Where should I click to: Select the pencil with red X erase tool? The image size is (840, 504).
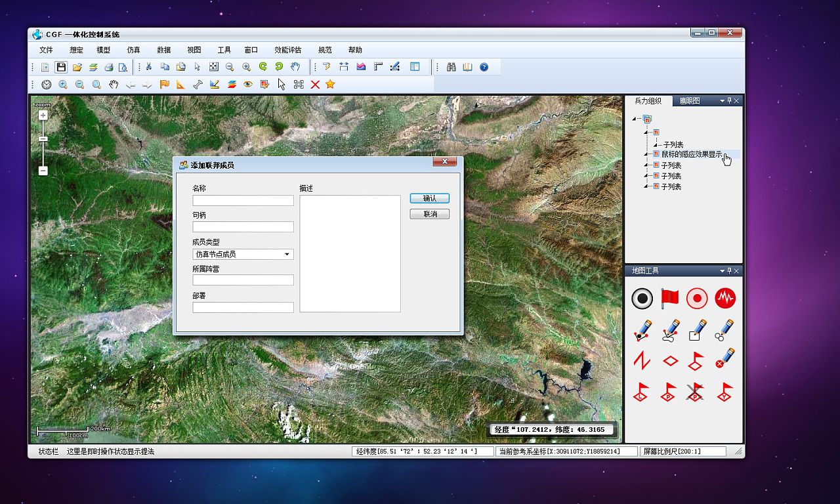coord(724,358)
